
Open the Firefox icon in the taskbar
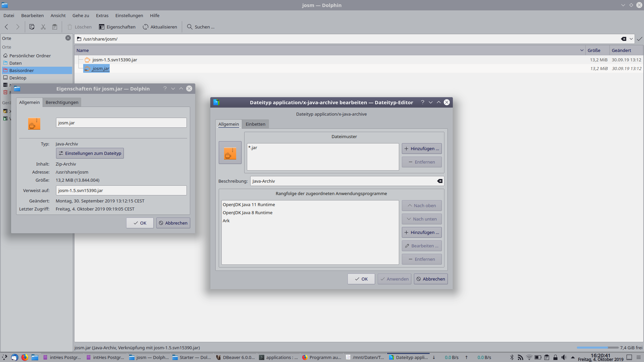(24, 357)
